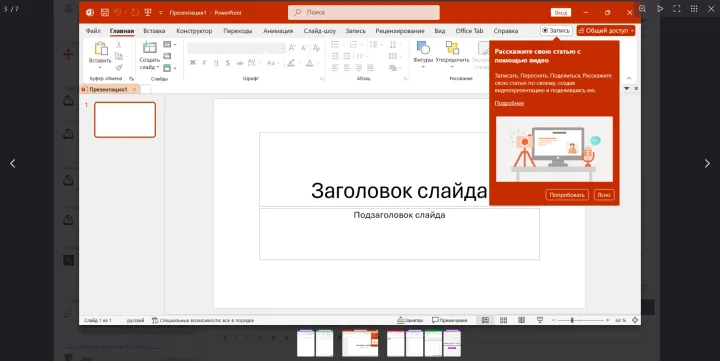Click fit slide to window icon
This screenshot has width=720, height=361.
tap(635, 320)
